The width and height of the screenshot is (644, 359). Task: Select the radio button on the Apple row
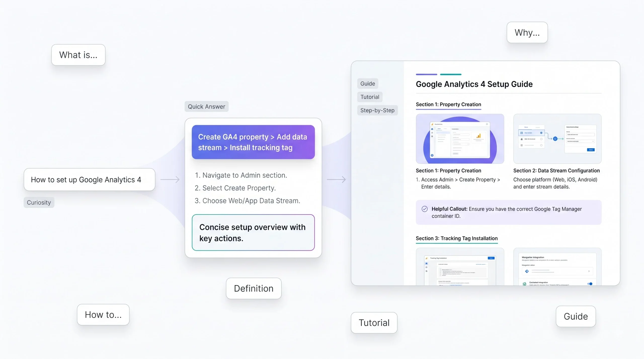pyautogui.click(x=541, y=139)
